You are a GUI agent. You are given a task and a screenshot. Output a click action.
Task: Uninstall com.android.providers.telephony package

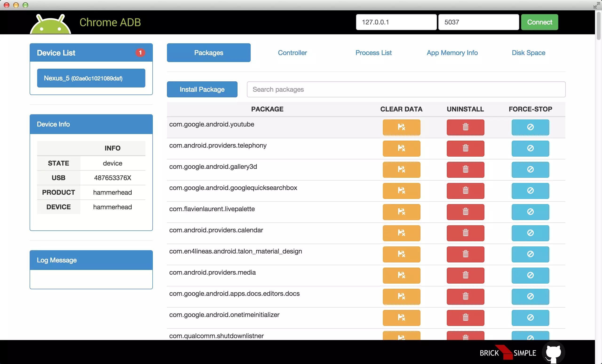click(465, 148)
